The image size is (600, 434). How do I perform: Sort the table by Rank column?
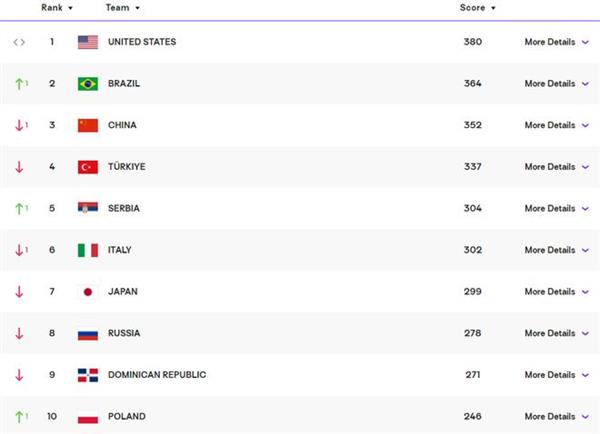point(57,8)
